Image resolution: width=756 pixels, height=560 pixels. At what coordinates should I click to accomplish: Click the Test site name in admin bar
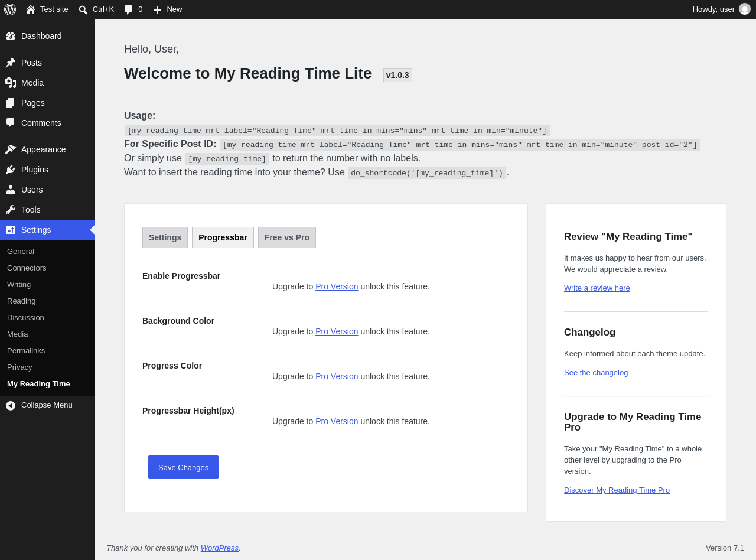point(54,9)
